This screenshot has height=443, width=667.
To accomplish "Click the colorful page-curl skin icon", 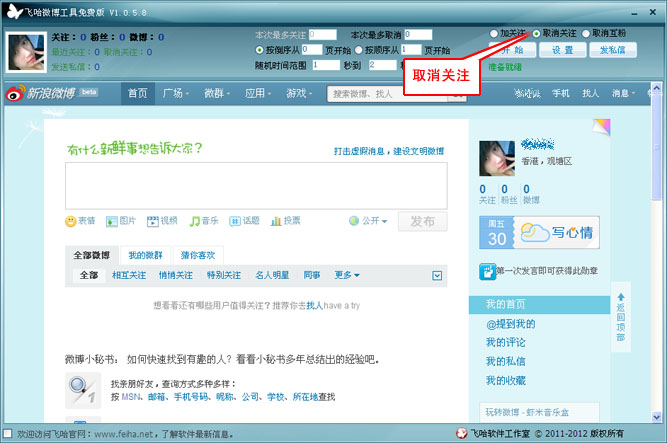I will point(601,127).
